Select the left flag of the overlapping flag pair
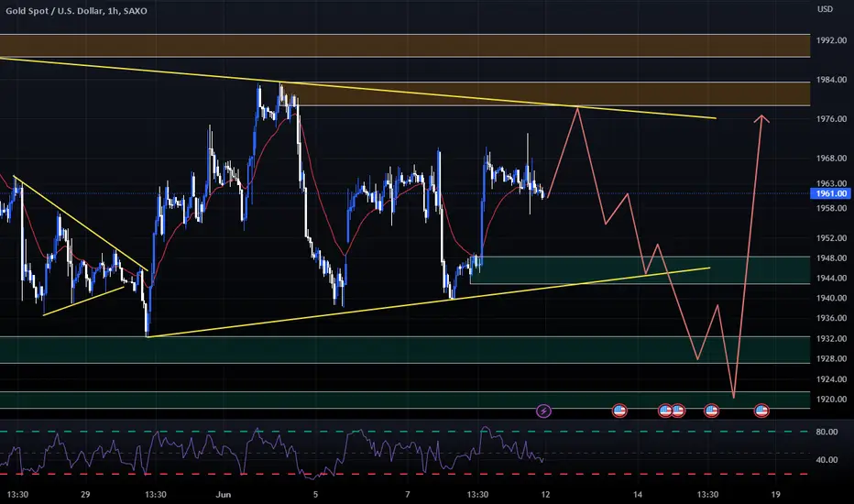Screen dimensions: 854x504 tap(665, 411)
